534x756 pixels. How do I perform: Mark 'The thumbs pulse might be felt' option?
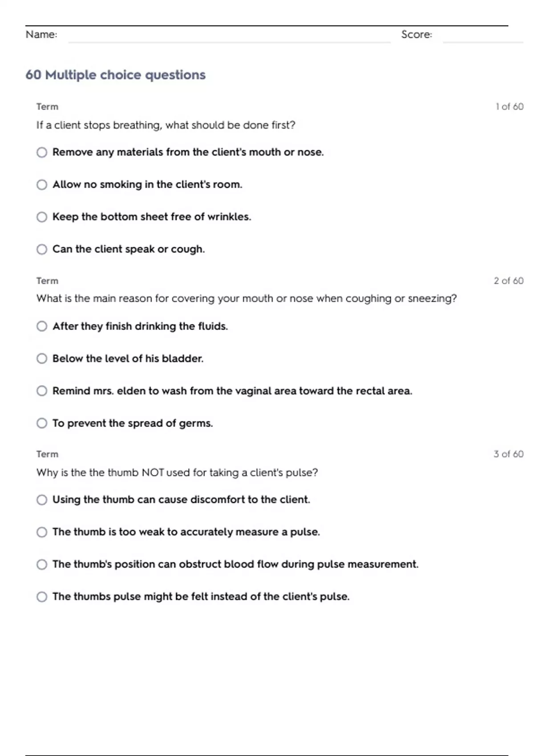(x=42, y=597)
